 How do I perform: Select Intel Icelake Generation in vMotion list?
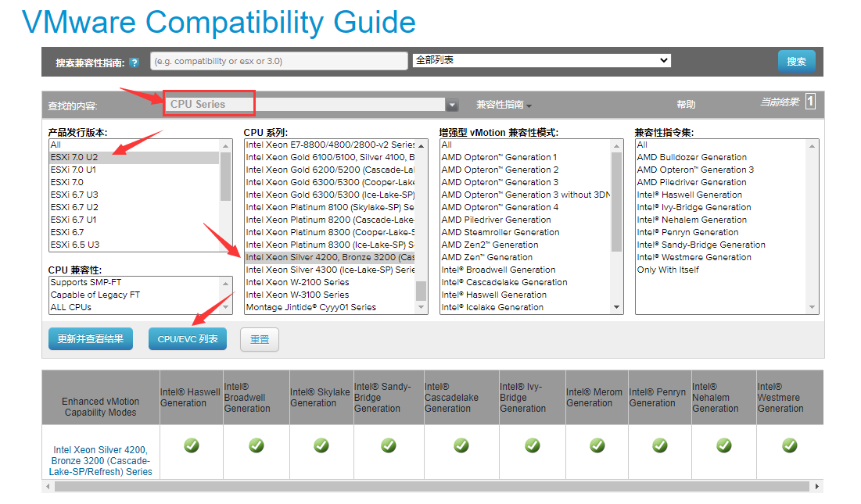(x=526, y=308)
